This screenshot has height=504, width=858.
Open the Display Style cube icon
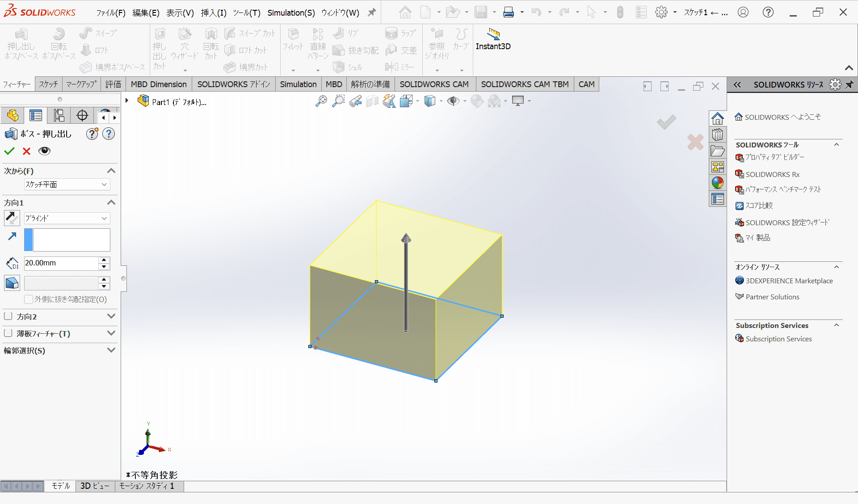[430, 101]
